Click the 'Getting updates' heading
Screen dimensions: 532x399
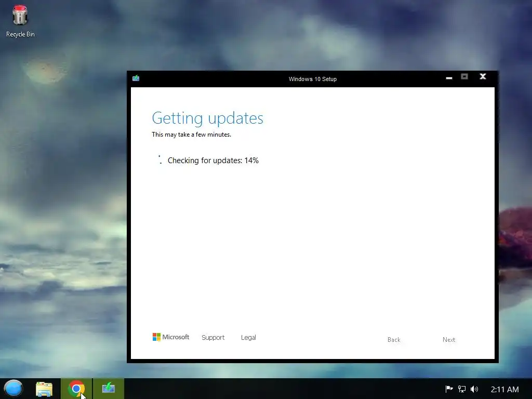207,118
